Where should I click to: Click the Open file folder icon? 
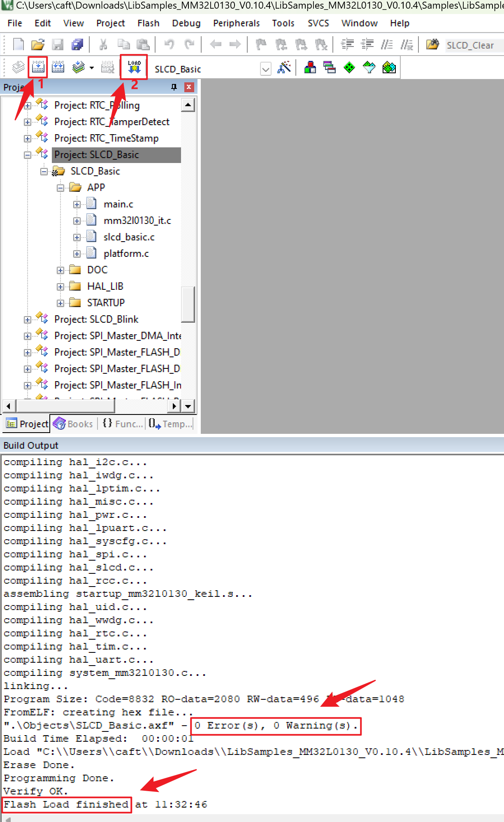[x=38, y=44]
